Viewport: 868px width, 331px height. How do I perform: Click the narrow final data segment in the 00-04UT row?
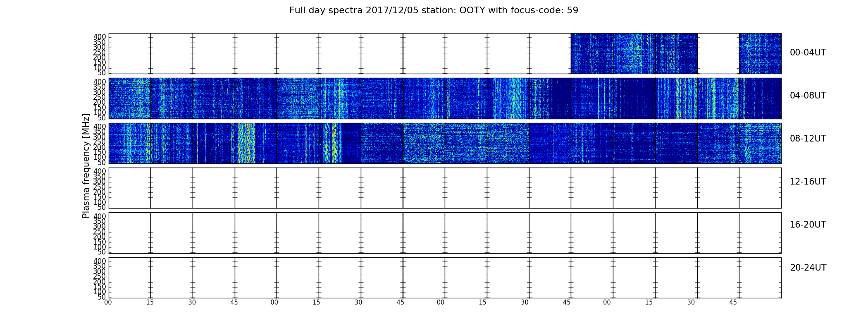[x=760, y=54]
